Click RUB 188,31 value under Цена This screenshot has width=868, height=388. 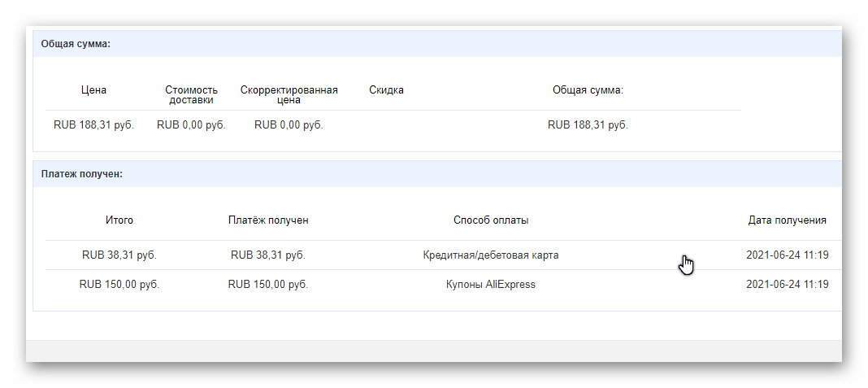point(93,125)
